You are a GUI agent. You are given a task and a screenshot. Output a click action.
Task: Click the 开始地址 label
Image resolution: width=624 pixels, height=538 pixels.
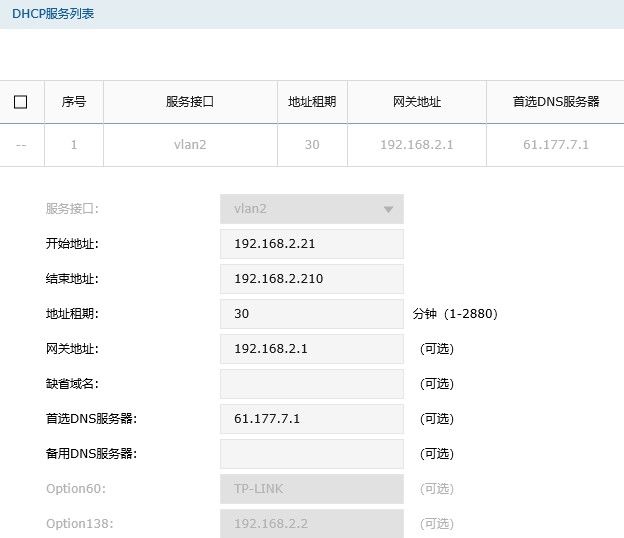pos(72,244)
